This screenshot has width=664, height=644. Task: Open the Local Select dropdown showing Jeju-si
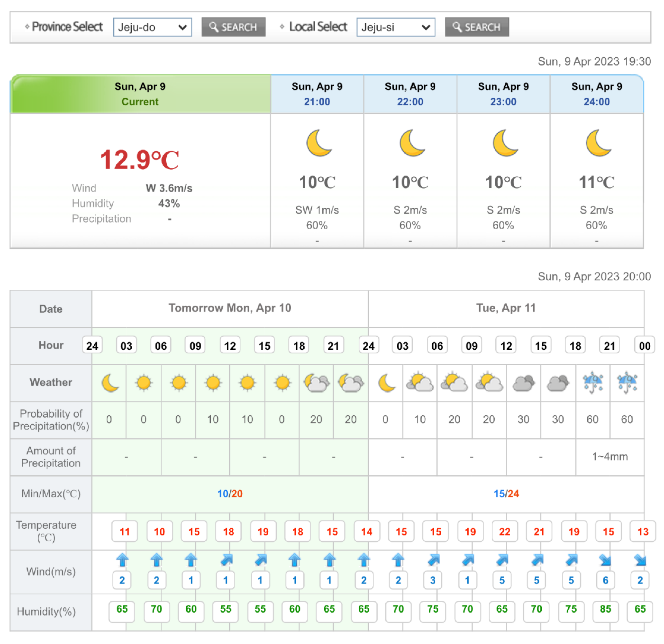pyautogui.click(x=396, y=27)
